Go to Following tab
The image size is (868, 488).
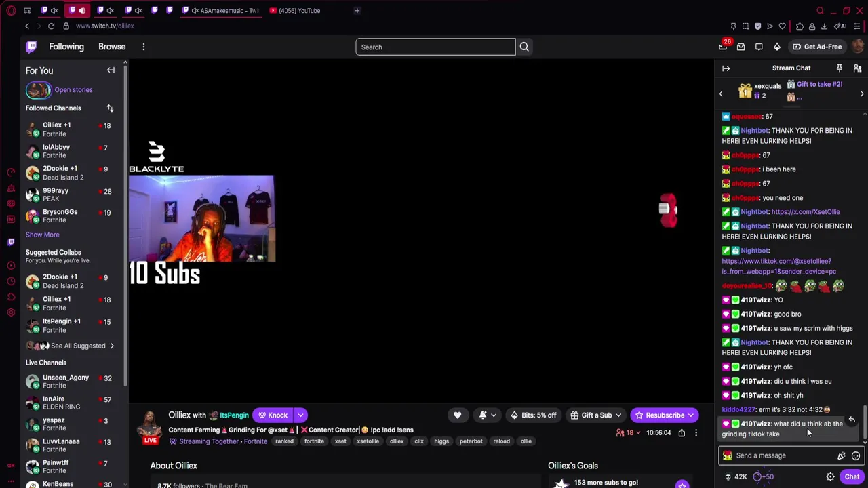66,47
